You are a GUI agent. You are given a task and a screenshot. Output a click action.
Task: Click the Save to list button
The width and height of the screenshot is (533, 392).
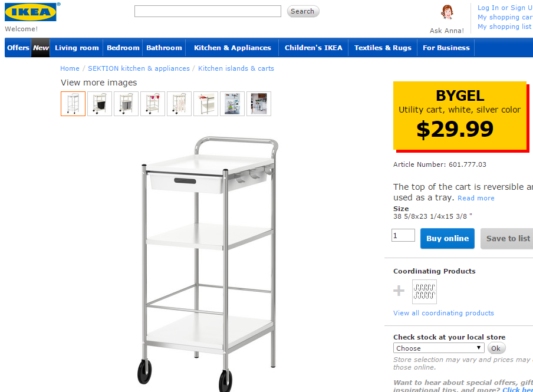click(508, 238)
